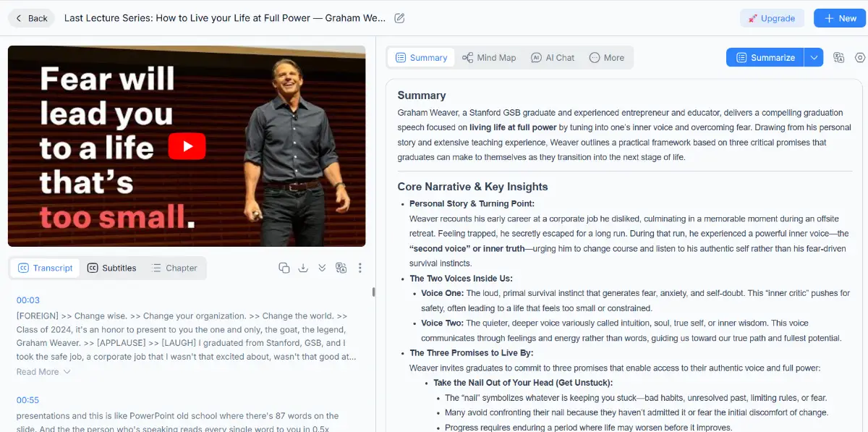The height and width of the screenshot is (432, 868).
Task: Translate the transcript using the translate icon
Action: pyautogui.click(x=341, y=268)
